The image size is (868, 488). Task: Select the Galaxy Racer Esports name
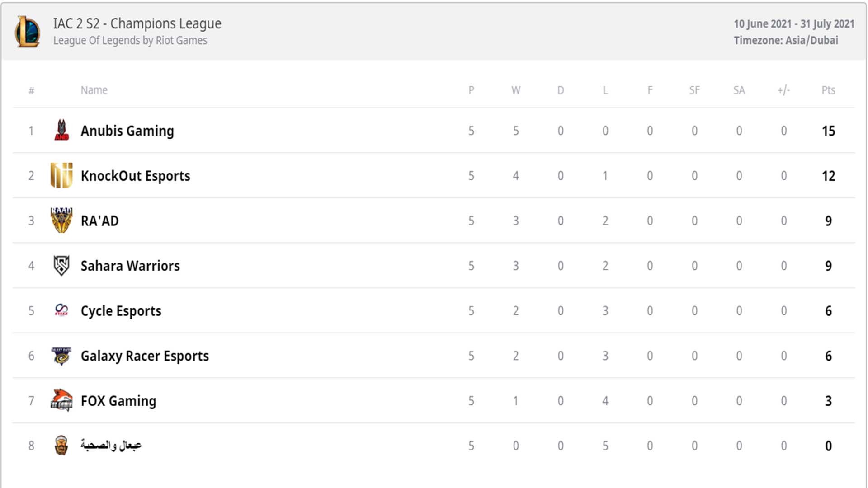click(x=145, y=356)
